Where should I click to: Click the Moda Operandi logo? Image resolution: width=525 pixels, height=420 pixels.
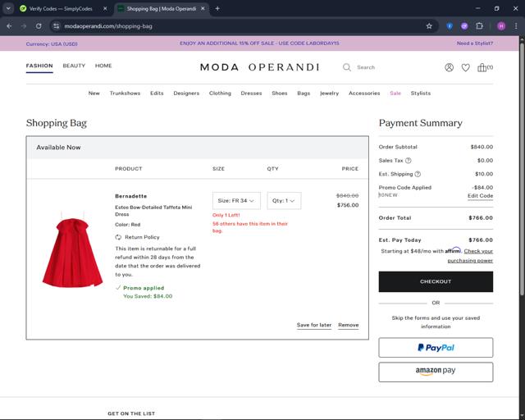(259, 67)
